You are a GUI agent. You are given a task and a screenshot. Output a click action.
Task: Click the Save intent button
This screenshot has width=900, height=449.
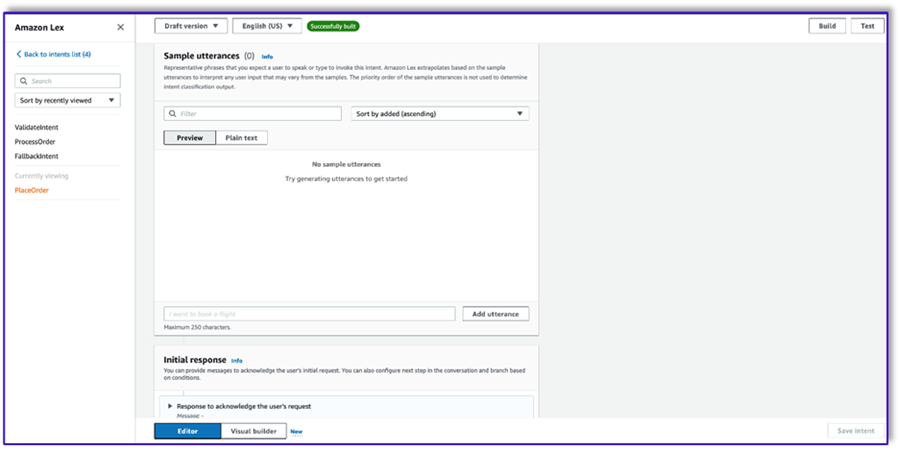point(856,431)
